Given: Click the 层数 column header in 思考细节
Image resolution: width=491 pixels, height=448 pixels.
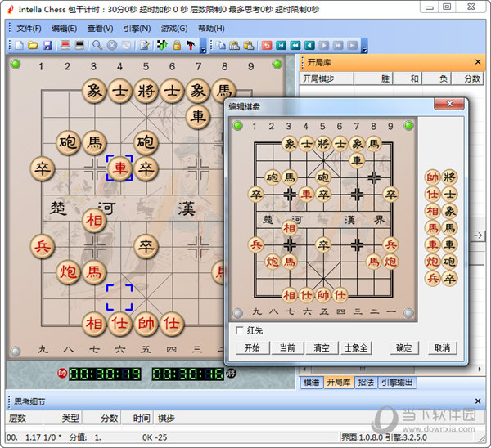Looking at the screenshot, I should point(24,419).
